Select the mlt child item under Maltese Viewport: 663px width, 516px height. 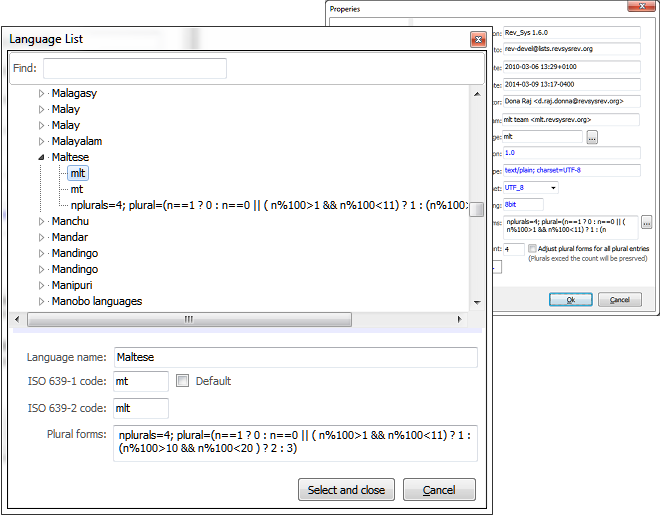click(78, 173)
